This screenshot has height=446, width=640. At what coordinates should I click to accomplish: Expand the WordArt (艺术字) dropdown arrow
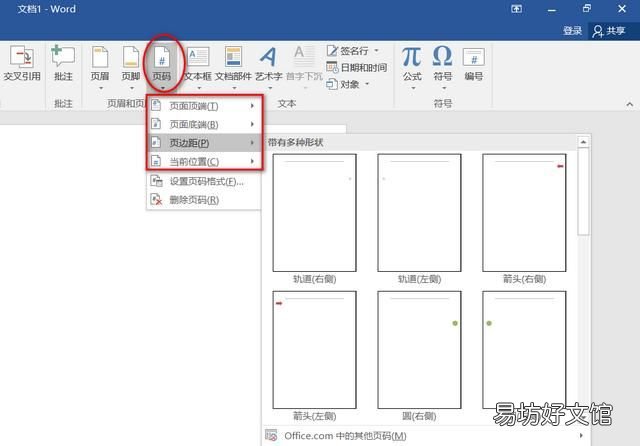point(269,88)
